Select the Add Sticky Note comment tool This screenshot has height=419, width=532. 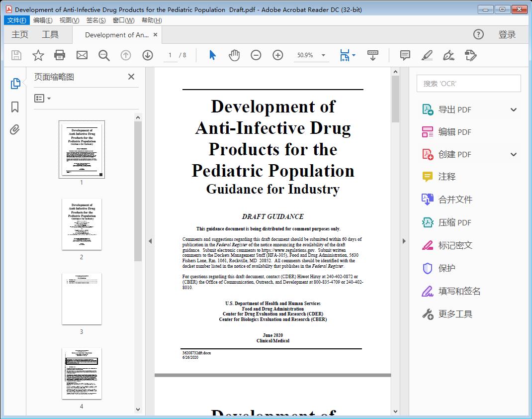click(405, 55)
